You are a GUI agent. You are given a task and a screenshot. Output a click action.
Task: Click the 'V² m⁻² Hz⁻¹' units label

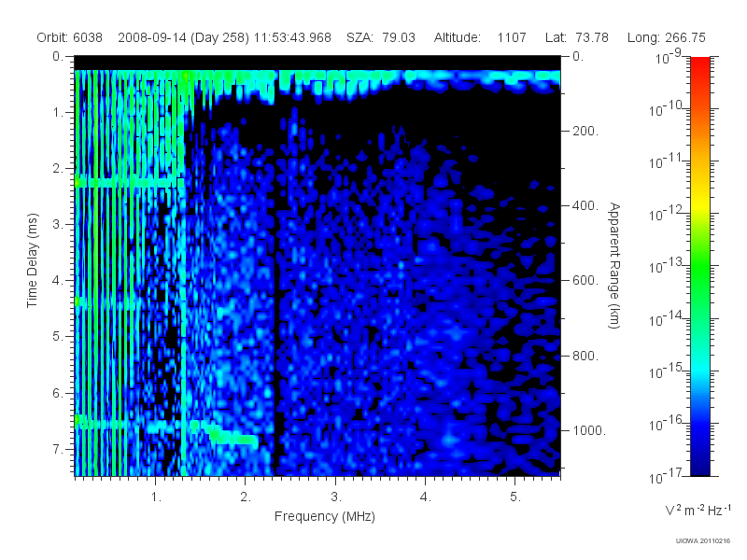[698, 510]
